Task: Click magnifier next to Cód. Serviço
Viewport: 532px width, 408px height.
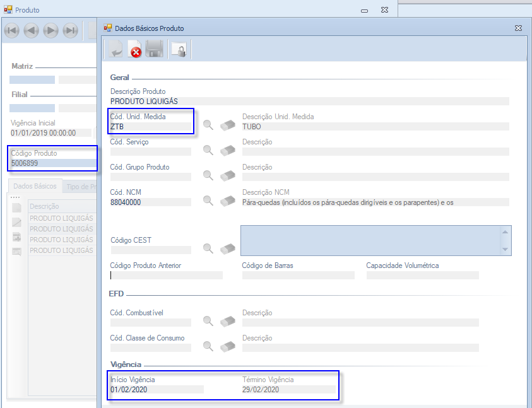Action: 208,150
